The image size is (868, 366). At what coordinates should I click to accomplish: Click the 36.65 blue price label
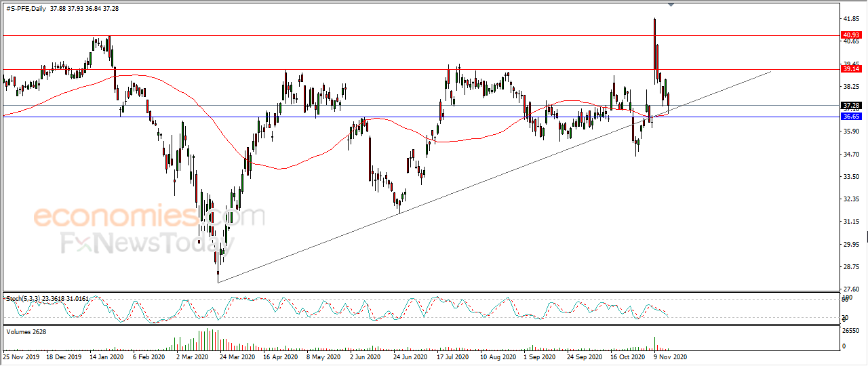[850, 117]
